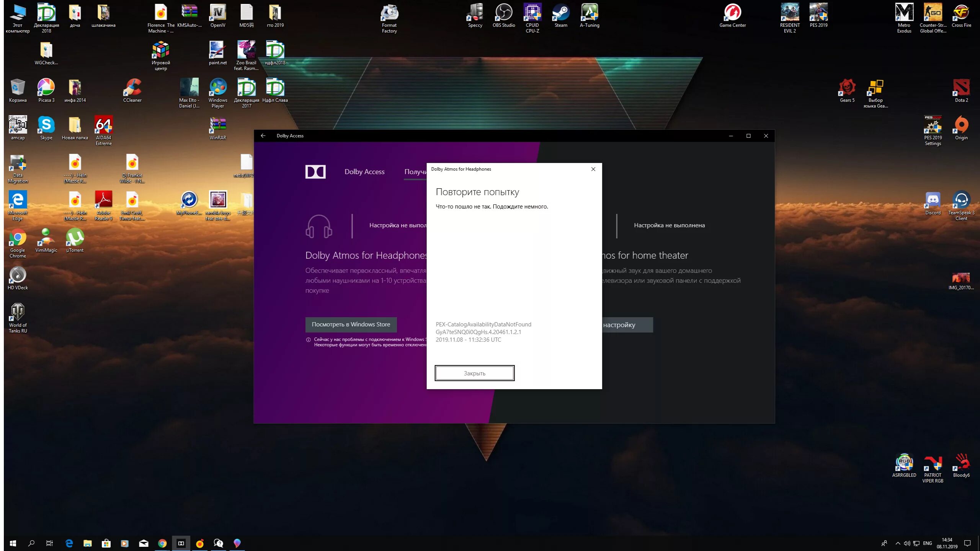Select the Dolby Access tab
980x551 pixels.
(x=364, y=172)
